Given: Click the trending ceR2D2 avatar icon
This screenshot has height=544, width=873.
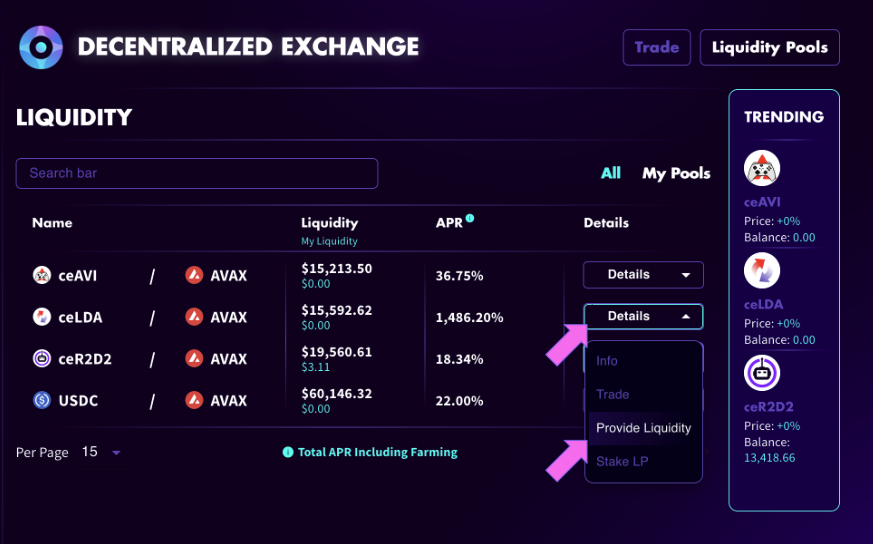Looking at the screenshot, I should click(762, 373).
